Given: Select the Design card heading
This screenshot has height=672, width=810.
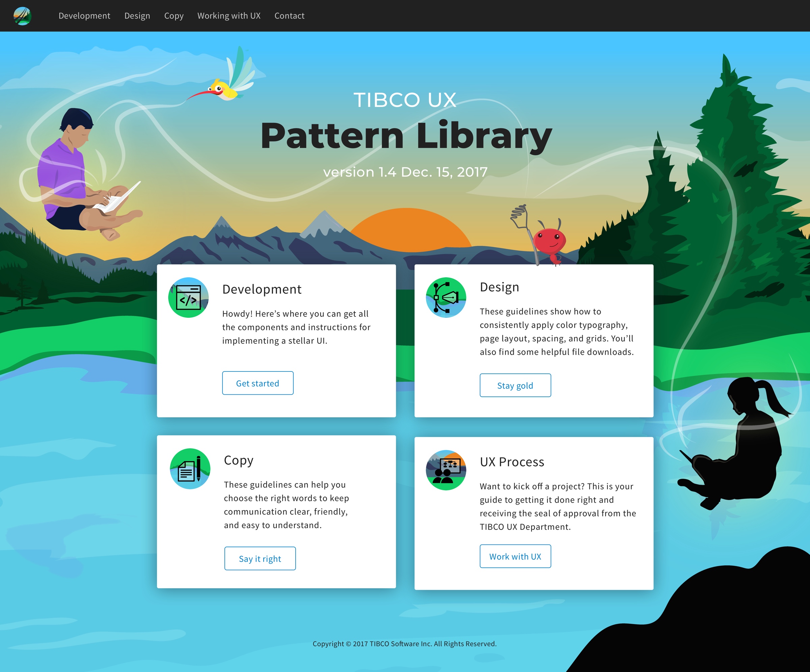Looking at the screenshot, I should pyautogui.click(x=500, y=287).
